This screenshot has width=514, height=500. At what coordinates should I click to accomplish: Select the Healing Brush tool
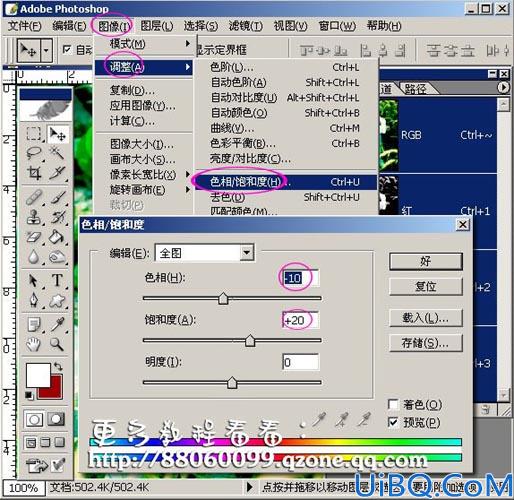point(34,197)
